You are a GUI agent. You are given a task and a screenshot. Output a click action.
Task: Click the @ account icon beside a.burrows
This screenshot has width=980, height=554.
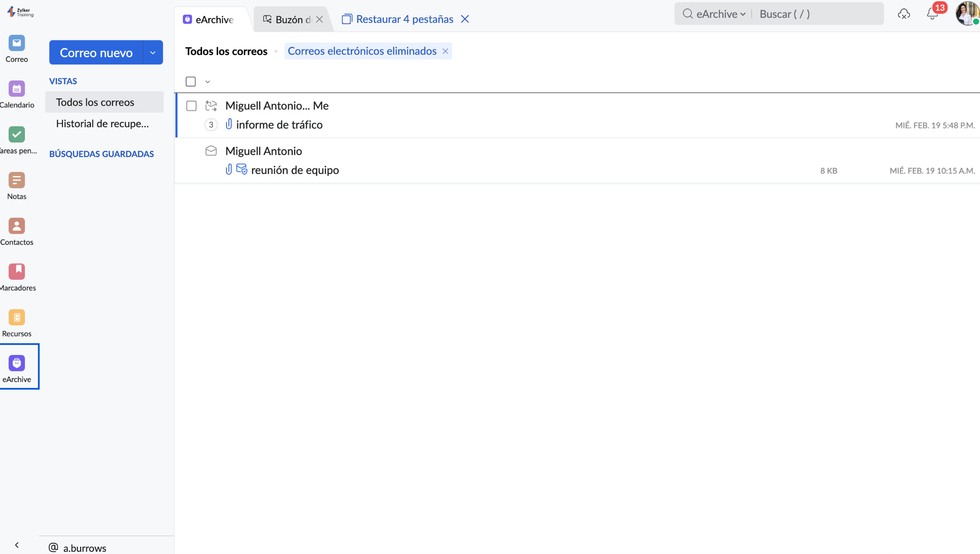pos(53,547)
